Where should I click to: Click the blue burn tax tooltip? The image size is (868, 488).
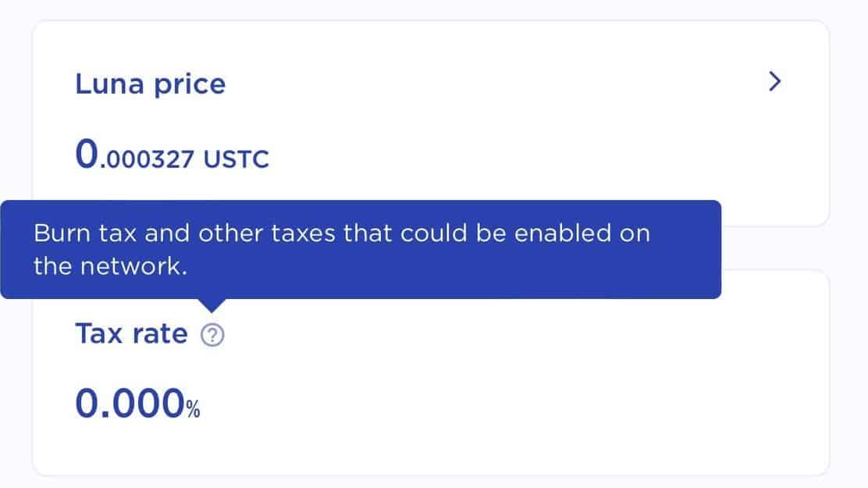point(361,249)
